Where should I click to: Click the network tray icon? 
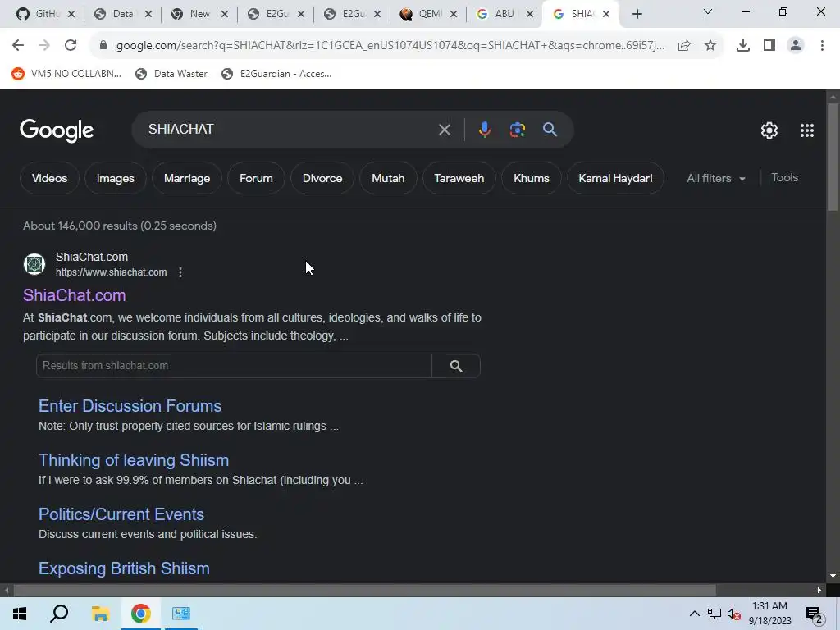coord(714,614)
